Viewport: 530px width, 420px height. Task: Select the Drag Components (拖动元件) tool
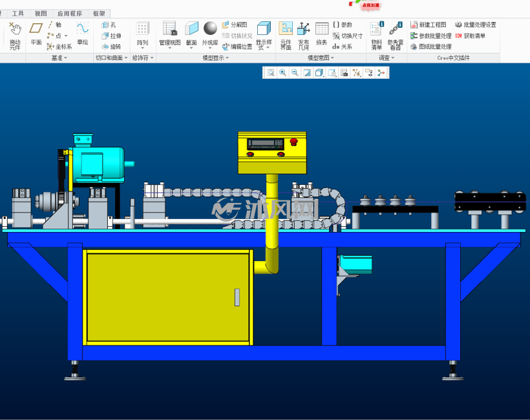point(15,36)
